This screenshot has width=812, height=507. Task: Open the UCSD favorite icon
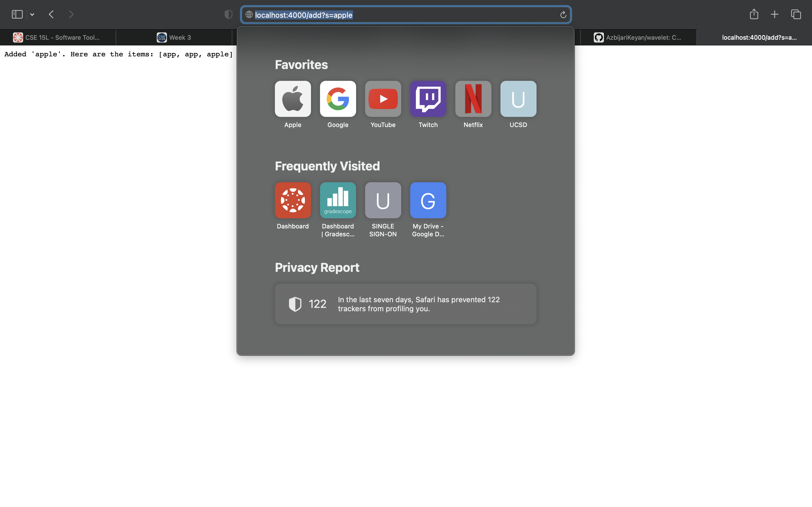coord(518,99)
